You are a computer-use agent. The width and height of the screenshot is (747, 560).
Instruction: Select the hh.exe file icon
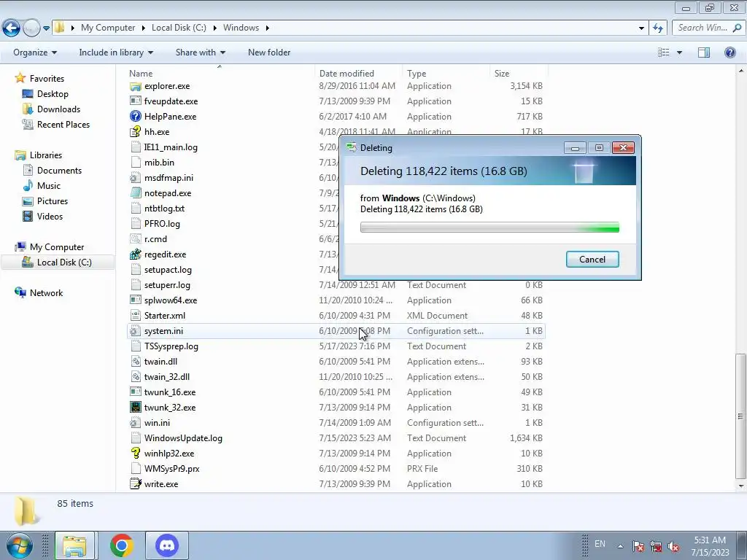(x=136, y=131)
